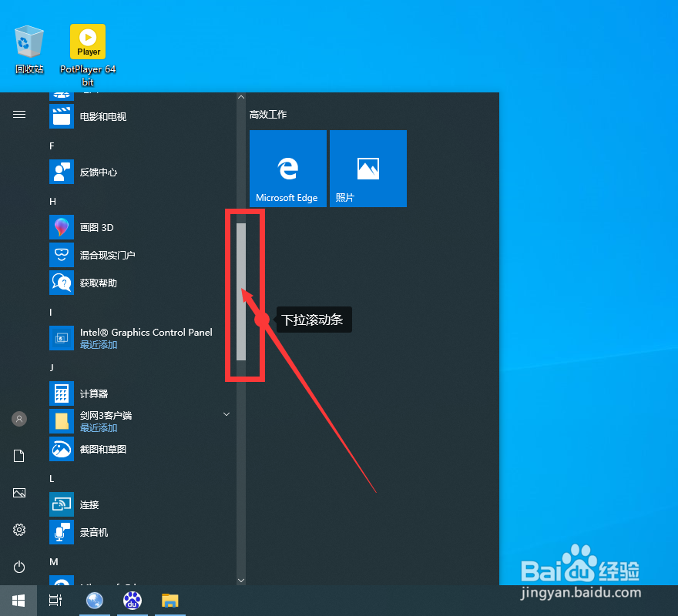The width and height of the screenshot is (678, 616).
Task: Open PotPlayer 64 bit from the desktop
Action: (87, 42)
